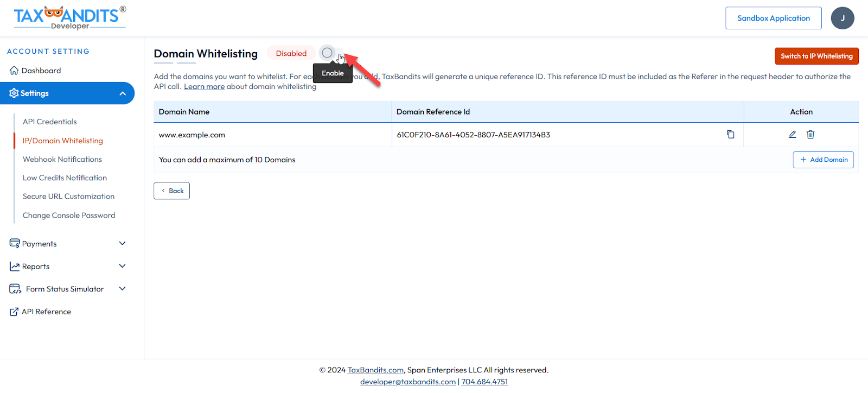
Task: Open the TaxBandits.com footer link
Action: tap(375, 370)
